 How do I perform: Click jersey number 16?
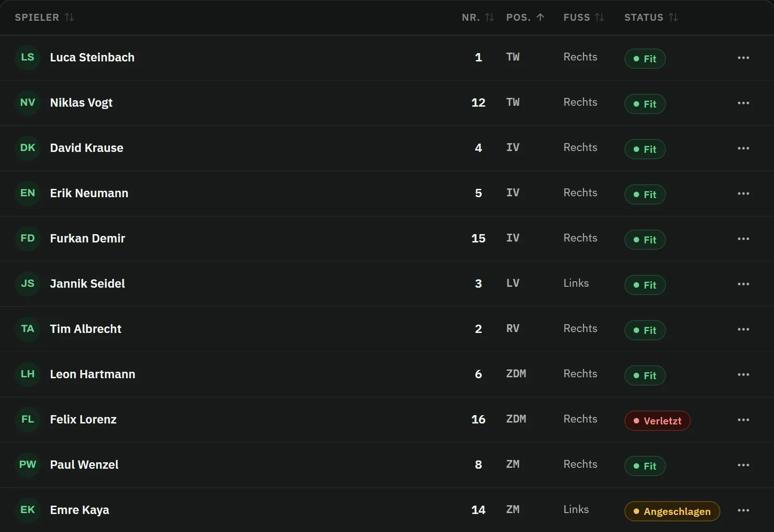(478, 419)
